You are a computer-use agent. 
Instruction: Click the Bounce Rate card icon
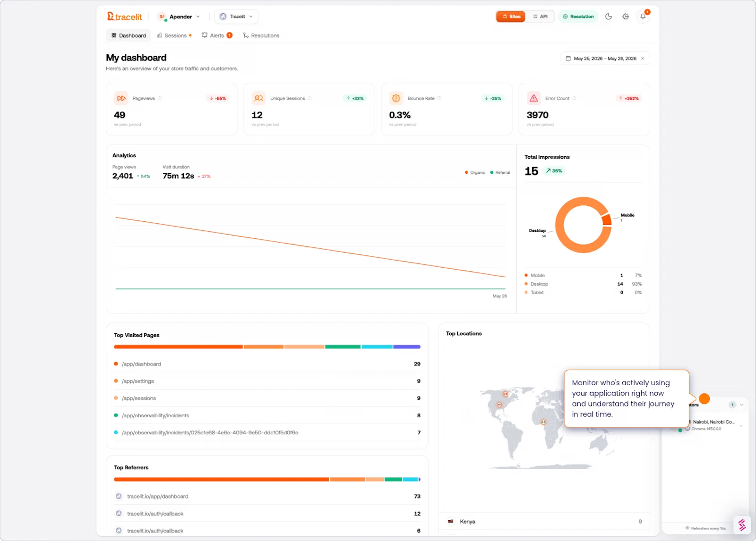[396, 98]
